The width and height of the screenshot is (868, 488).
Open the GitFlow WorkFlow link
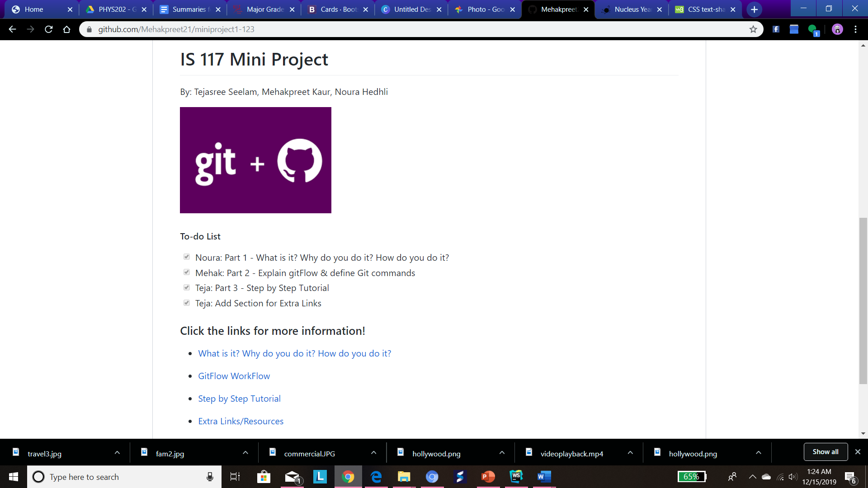234,376
